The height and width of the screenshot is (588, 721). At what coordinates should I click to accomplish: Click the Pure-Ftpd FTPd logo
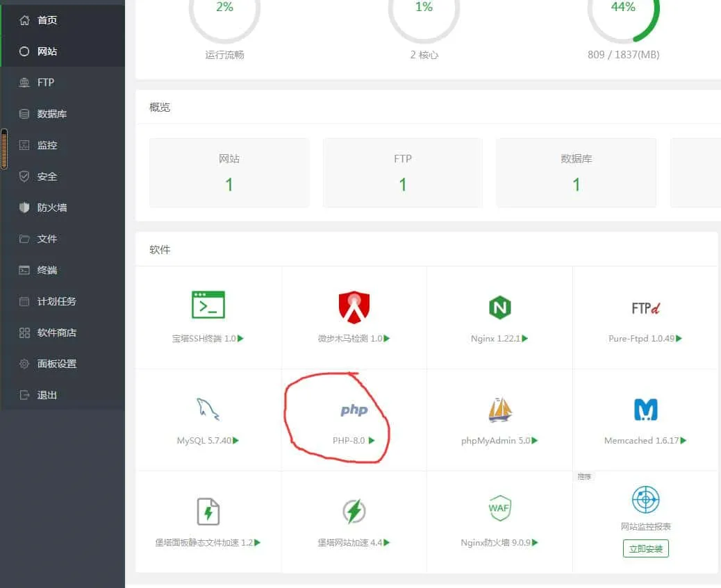645,308
